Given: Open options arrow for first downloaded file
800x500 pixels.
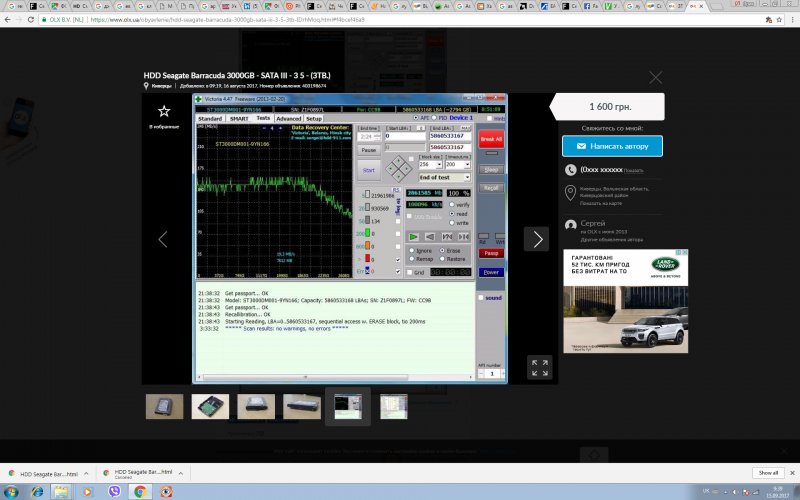Looking at the screenshot, I should point(88,472).
